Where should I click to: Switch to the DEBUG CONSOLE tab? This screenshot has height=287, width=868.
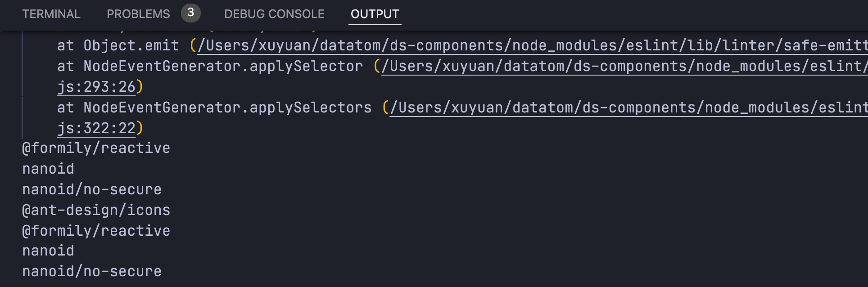pos(274,14)
